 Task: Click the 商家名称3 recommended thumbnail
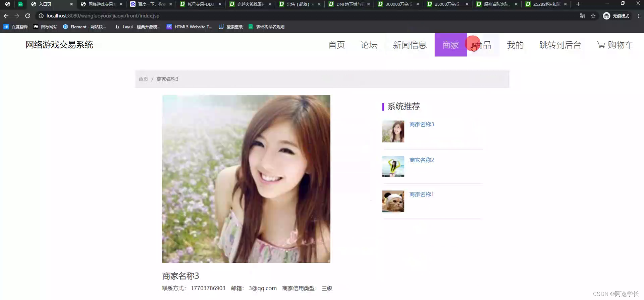(x=393, y=131)
